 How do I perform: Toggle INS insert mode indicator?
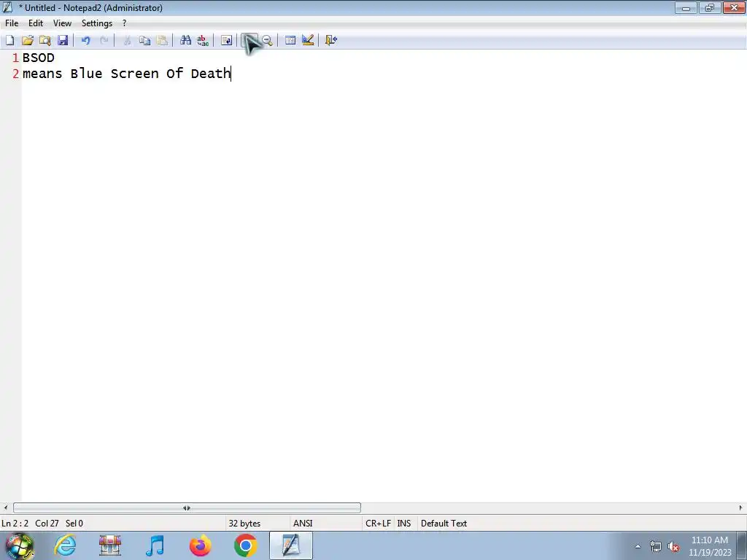[404, 524]
